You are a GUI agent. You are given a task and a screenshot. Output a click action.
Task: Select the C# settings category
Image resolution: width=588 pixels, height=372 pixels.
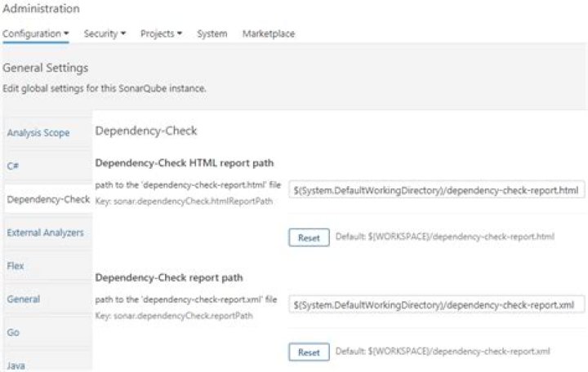pos(13,166)
